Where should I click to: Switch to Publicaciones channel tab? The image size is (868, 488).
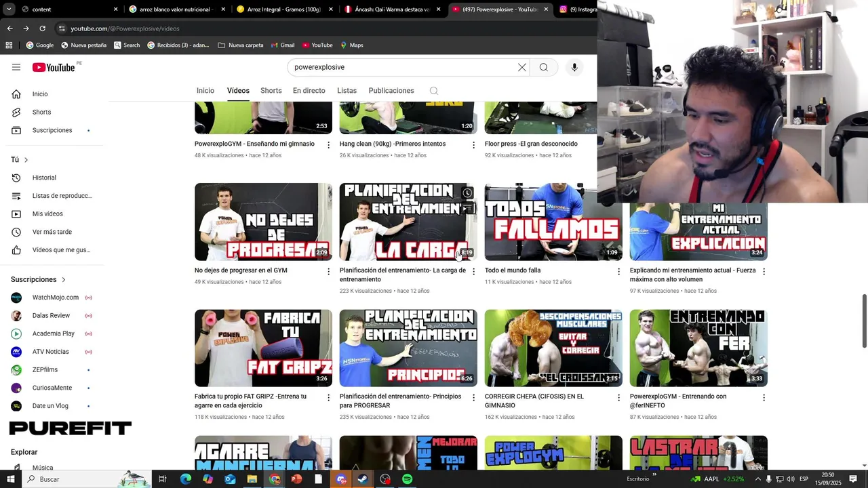pos(391,91)
